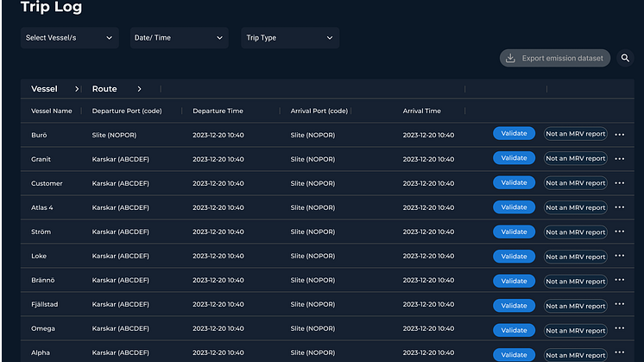Open more options for Loke row
644x362 pixels.
coord(619,256)
